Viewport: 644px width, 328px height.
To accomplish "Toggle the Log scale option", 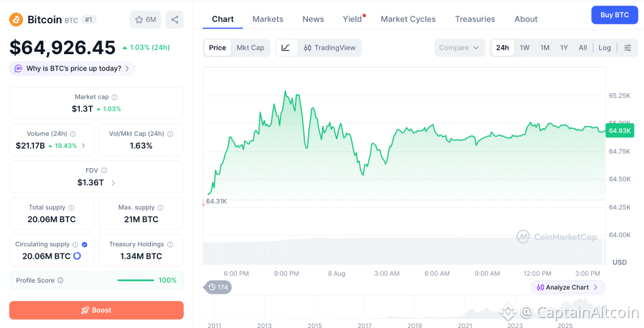I will click(x=604, y=48).
